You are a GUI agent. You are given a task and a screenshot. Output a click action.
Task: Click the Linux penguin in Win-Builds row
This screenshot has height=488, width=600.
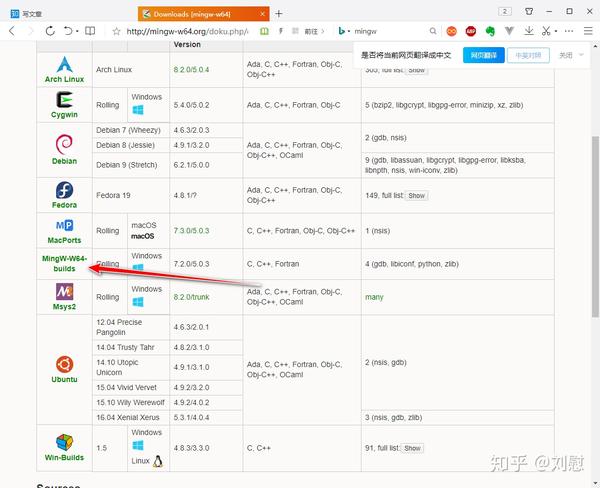[158, 461]
